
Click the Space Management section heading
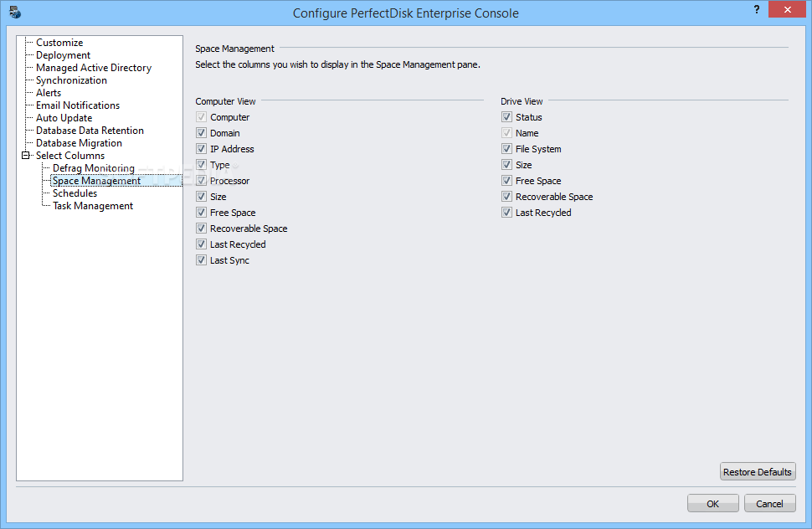234,49
